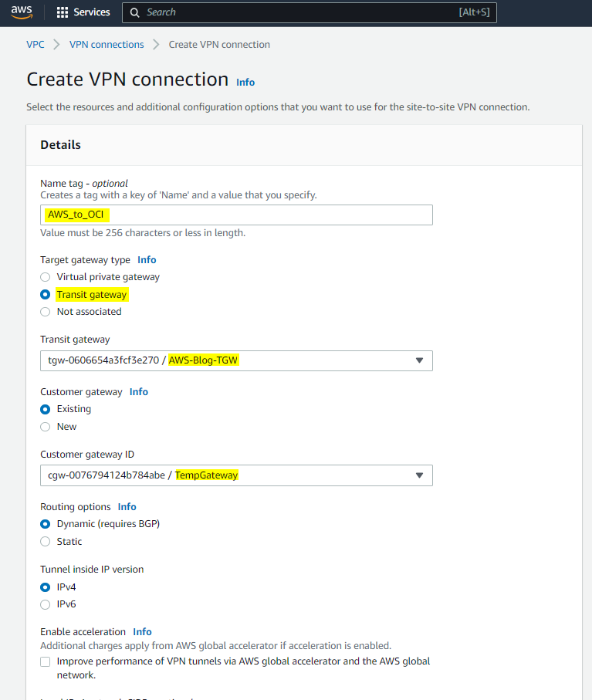Enable the global accelerator checkbox
The image size is (592, 700).
[46, 661]
